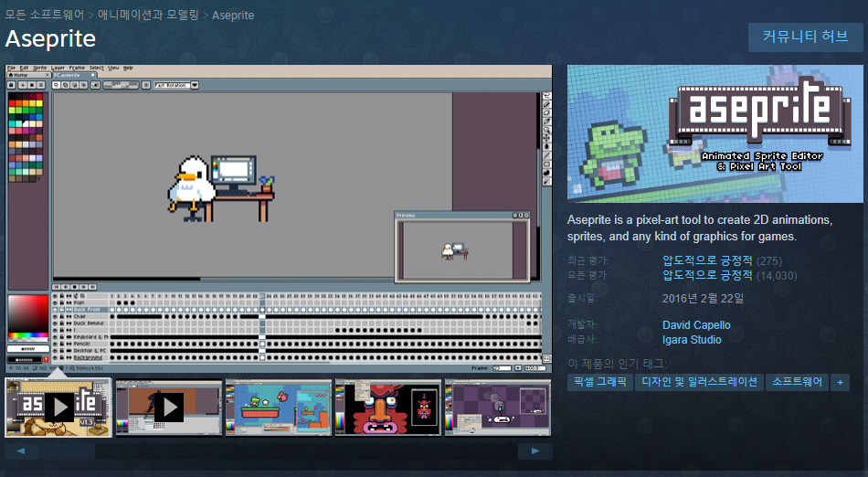Select the Eyedropper tool in Aseprite toolbar
The width and height of the screenshot is (868, 477).
pos(547,122)
